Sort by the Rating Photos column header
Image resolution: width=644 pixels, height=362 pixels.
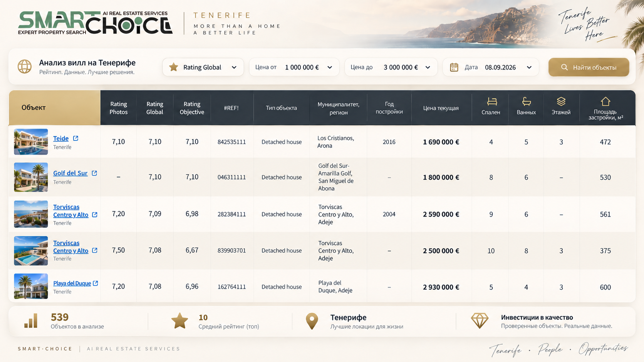click(118, 108)
